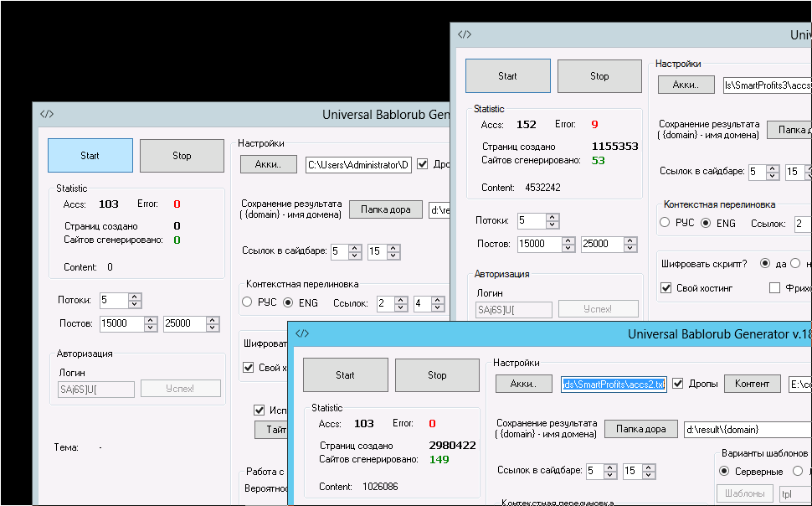Select да for Шифровать скрипт in top-right window
Viewport: 812px width, 506px height.
765,263
